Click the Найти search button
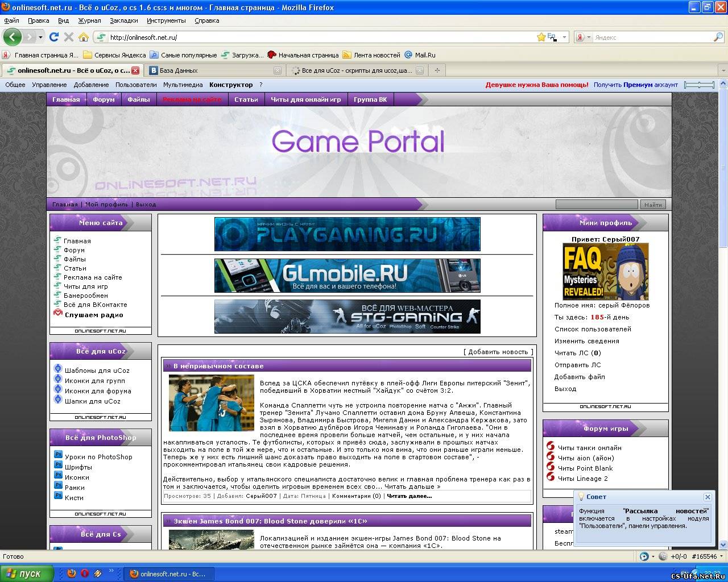This screenshot has height=582, width=728. pyautogui.click(x=653, y=205)
